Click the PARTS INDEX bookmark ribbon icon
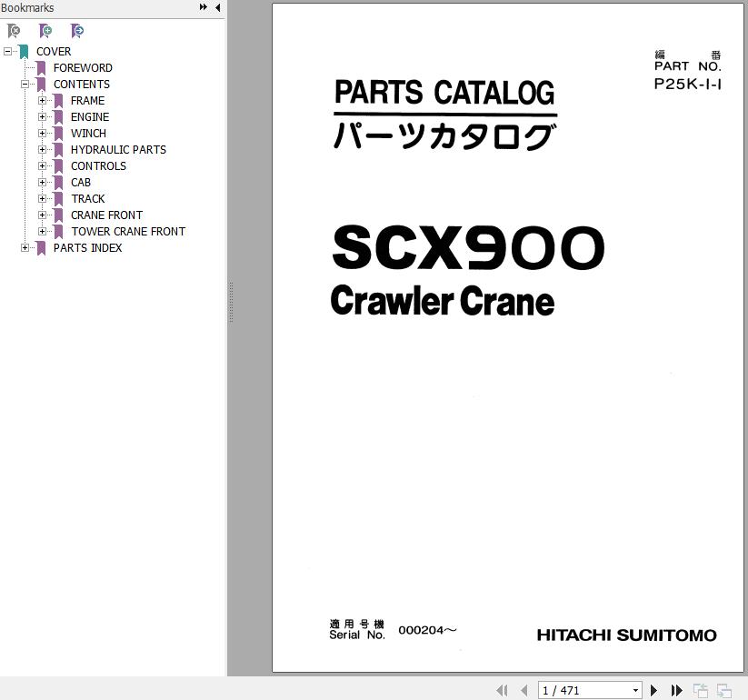The height and width of the screenshot is (700, 748). pos(41,247)
